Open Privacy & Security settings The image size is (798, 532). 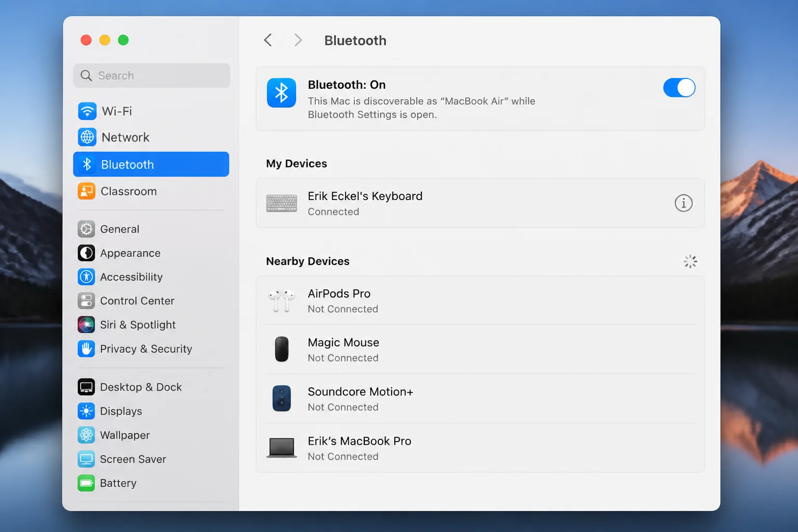tap(151, 349)
